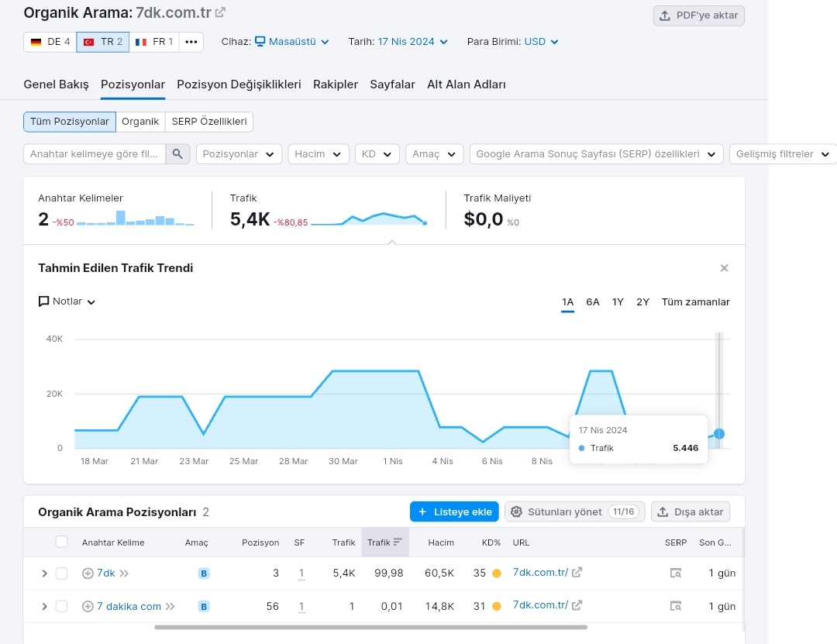Check the checkbox for keyword 7dk
The height and width of the screenshot is (644, 837).
(61, 573)
